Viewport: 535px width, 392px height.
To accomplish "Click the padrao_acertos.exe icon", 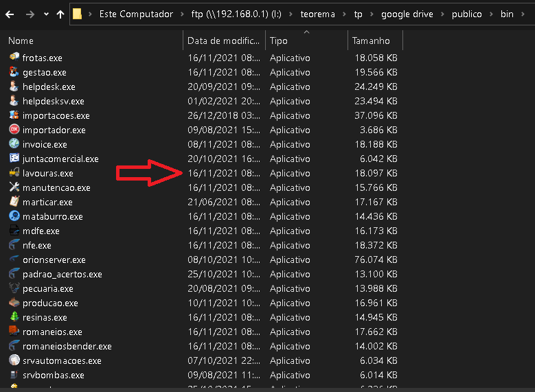I will click(14, 273).
